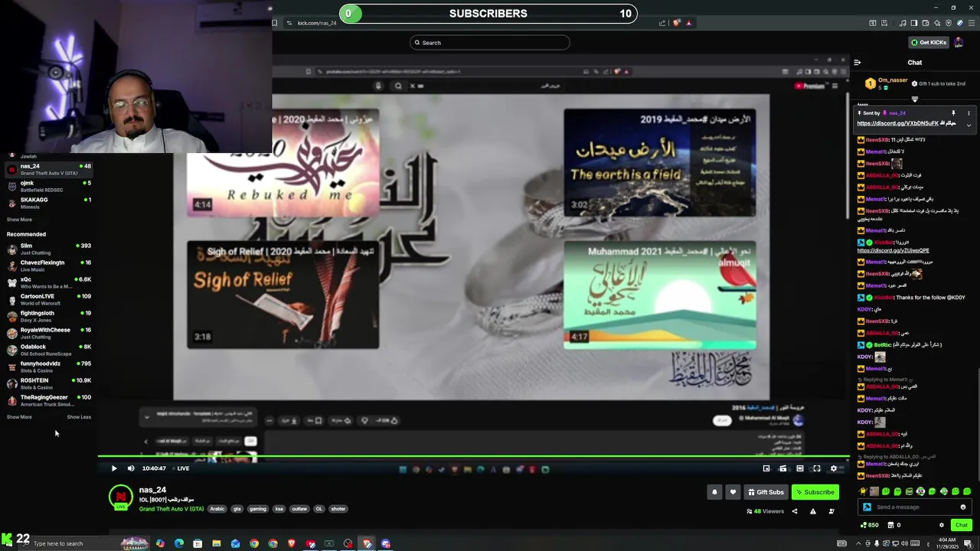
Task: Open the viewer list icon beside report
Action: 831,511
